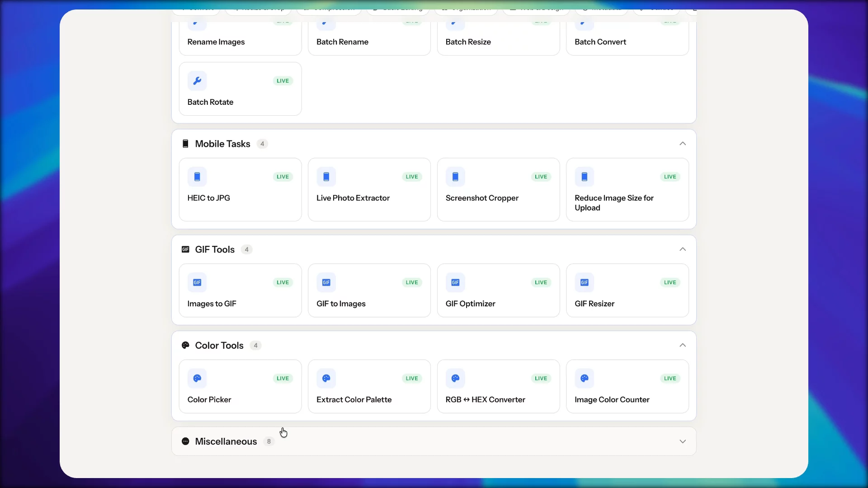Viewport: 868px width, 488px height.
Task: Collapse the GIF Tools section chevron
Action: (683, 249)
